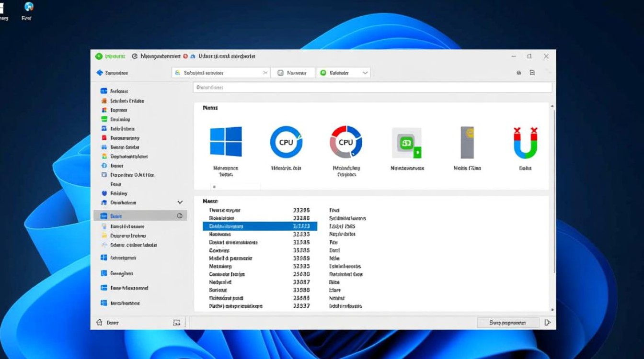Click the gear icon in top-right toolbar
644x359 pixels.
[x=518, y=73]
